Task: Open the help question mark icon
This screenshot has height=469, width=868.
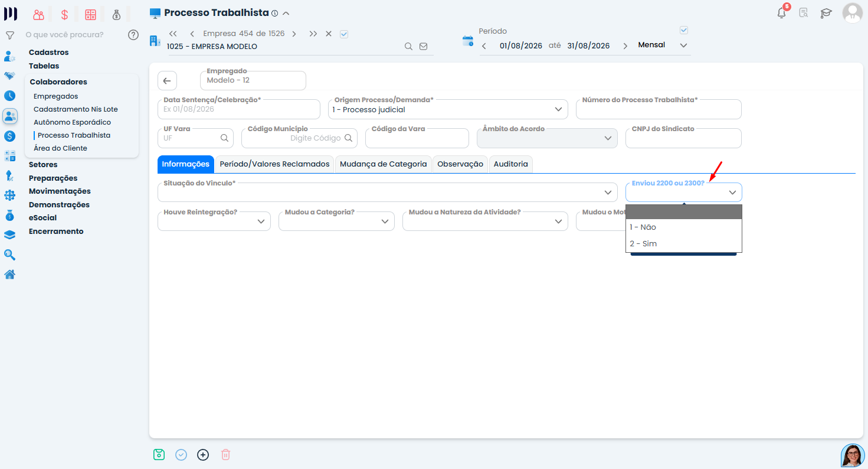Action: coord(133,35)
